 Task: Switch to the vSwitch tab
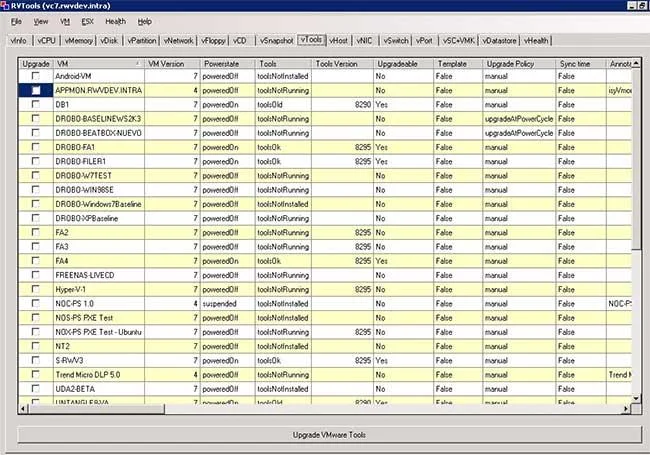[396, 41]
